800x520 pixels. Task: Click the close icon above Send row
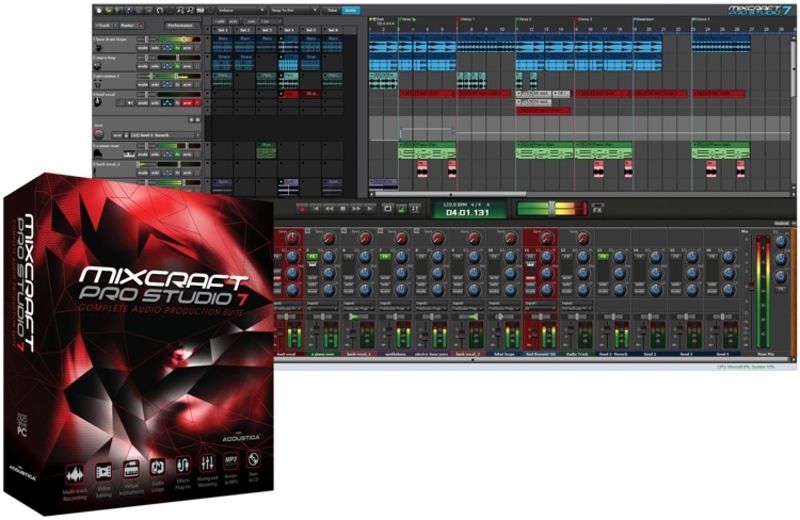pyautogui.click(x=197, y=119)
